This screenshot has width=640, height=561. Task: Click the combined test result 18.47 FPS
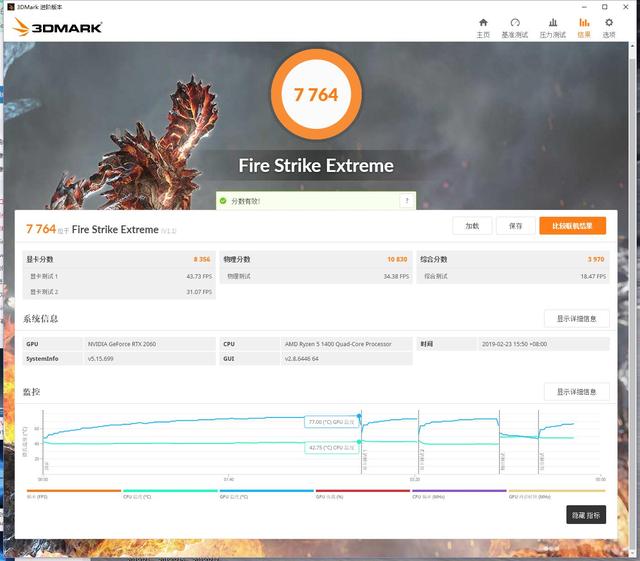pyautogui.click(x=593, y=276)
